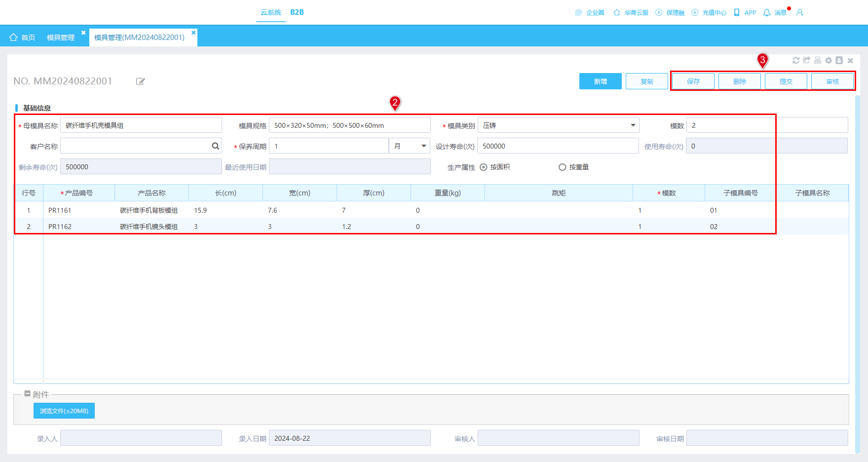This screenshot has width=868, height=462.
Task: Collapse the 附件 section
Action: coord(27,394)
